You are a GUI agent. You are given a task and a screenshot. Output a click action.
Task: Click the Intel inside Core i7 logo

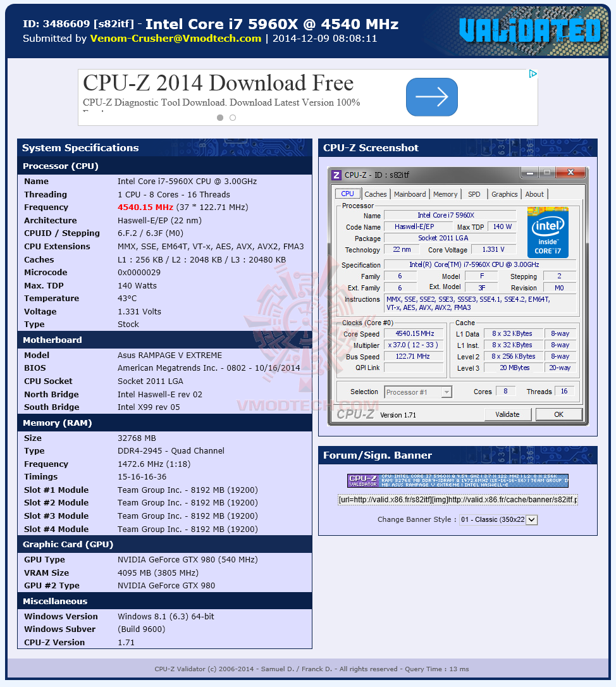coord(548,232)
